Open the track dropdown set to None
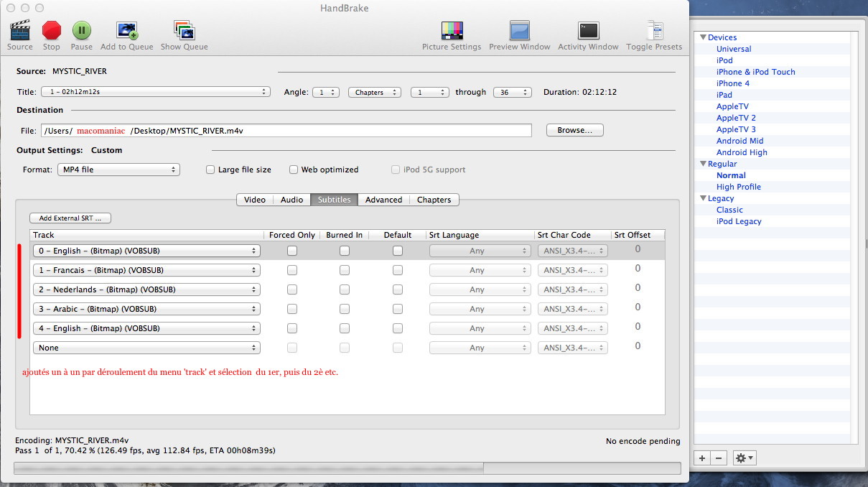The width and height of the screenshot is (868, 487). point(146,348)
